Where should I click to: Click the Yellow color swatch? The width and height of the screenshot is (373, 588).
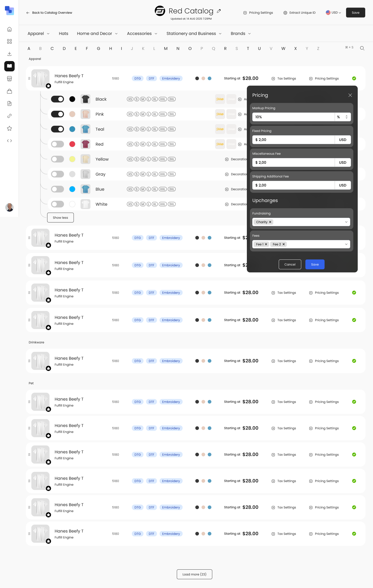point(72,159)
